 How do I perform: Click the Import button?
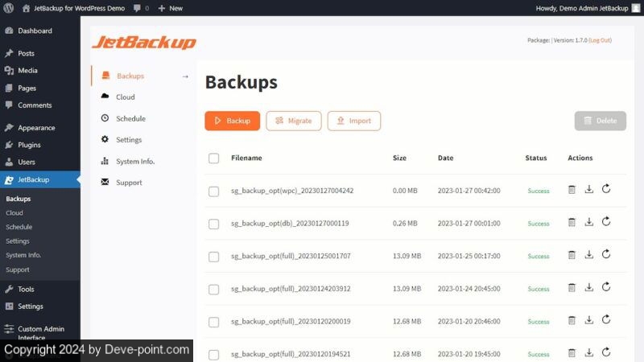[x=354, y=121]
